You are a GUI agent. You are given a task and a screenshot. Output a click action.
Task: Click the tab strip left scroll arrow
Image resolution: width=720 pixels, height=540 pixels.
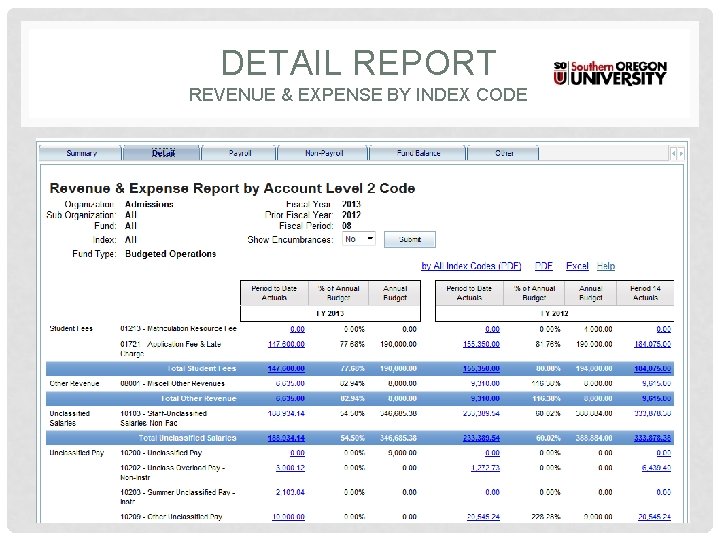point(674,153)
